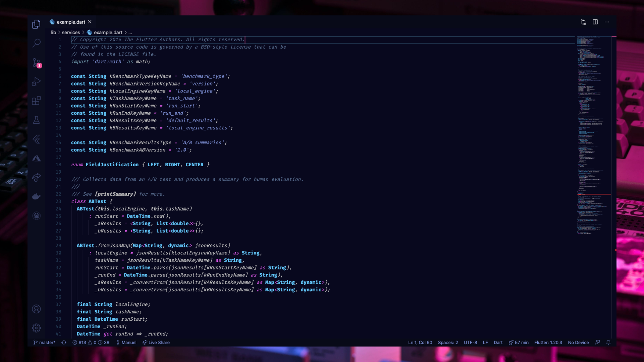Toggle the error badge on Source Control

[39, 65]
